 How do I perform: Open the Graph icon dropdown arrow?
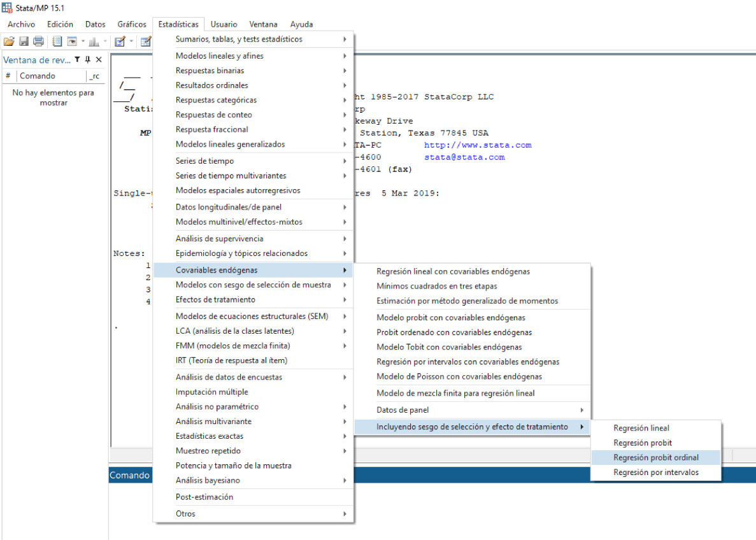[x=105, y=41]
